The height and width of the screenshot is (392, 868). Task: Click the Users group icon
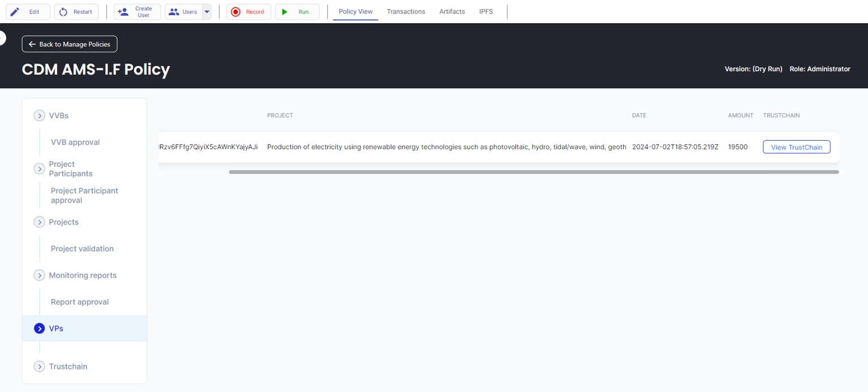pyautogui.click(x=174, y=12)
